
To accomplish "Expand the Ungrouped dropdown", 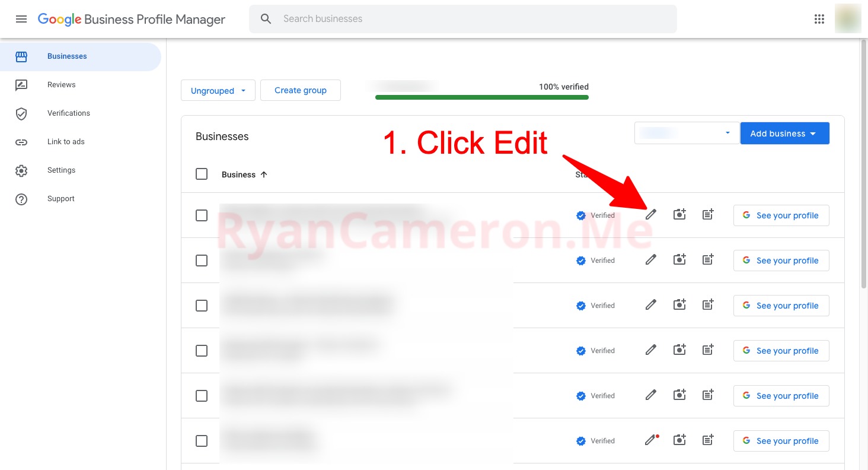I will (x=218, y=91).
